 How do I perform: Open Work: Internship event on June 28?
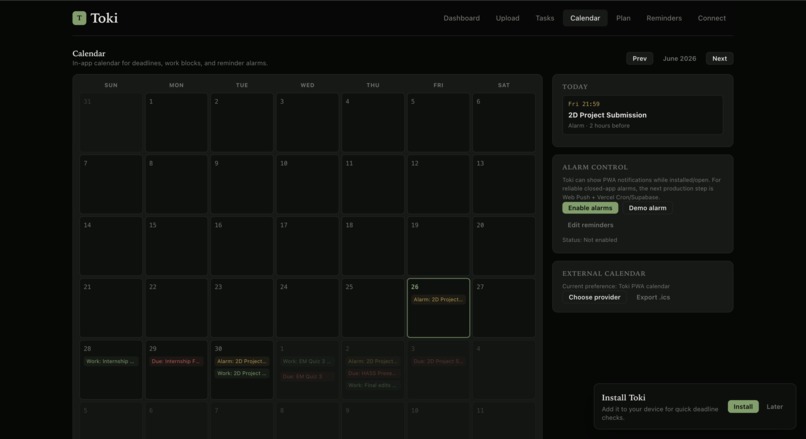[111, 361]
